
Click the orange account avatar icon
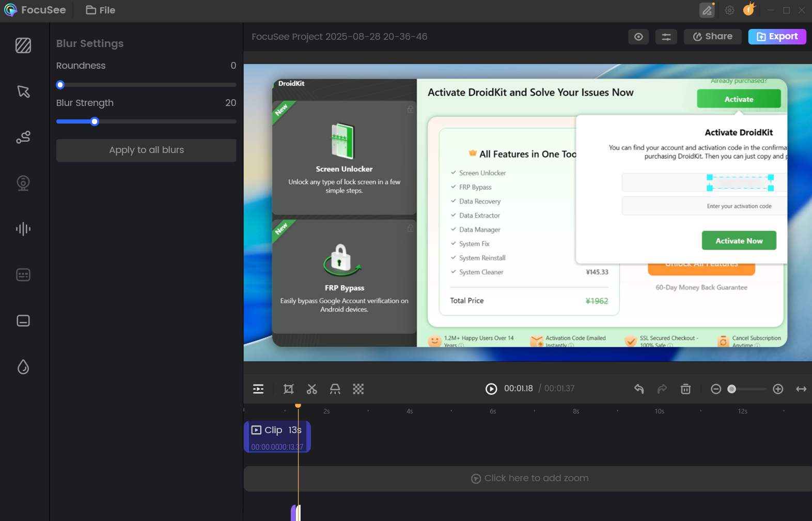pyautogui.click(x=749, y=9)
